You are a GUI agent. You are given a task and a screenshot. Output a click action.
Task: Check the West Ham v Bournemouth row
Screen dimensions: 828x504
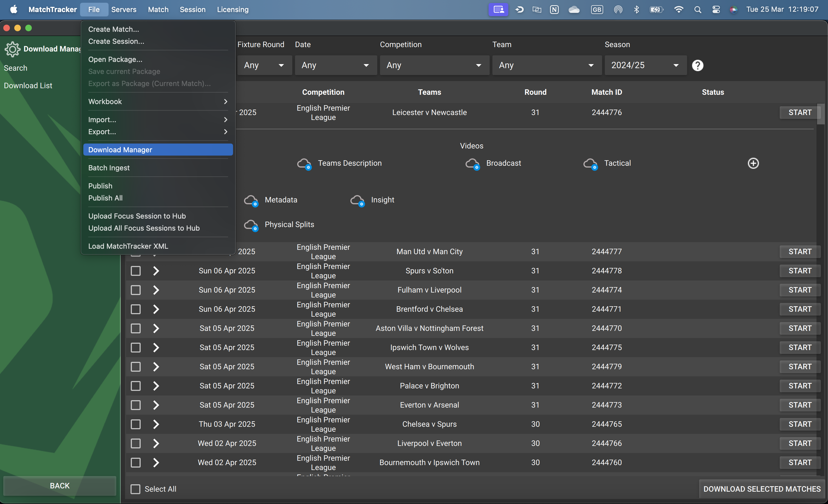click(x=135, y=366)
